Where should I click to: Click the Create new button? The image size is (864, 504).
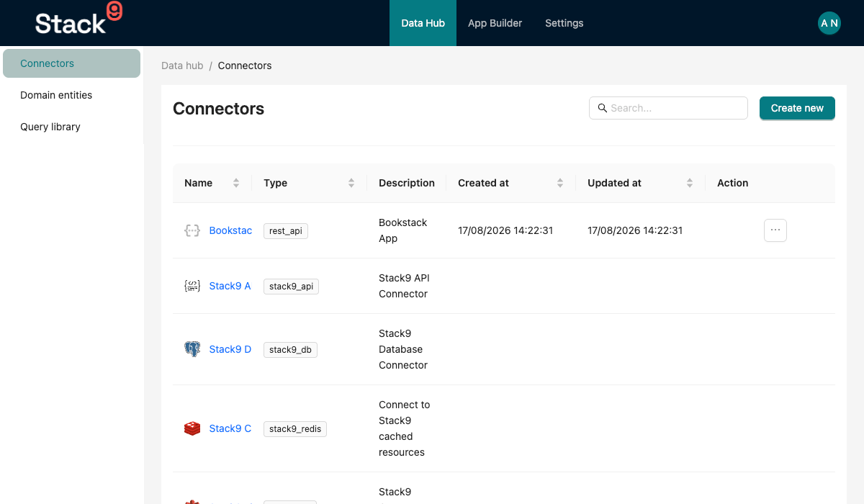pyautogui.click(x=797, y=108)
